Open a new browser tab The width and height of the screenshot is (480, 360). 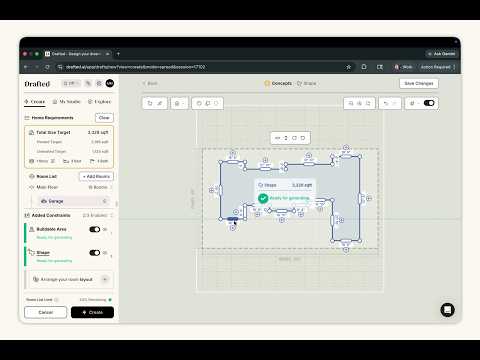[118, 54]
